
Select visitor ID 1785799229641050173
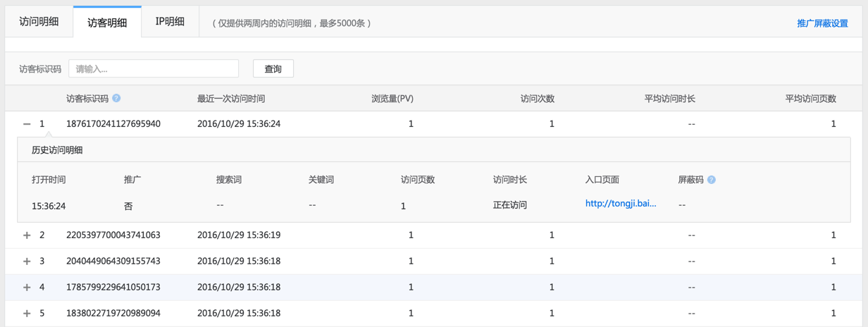click(113, 288)
